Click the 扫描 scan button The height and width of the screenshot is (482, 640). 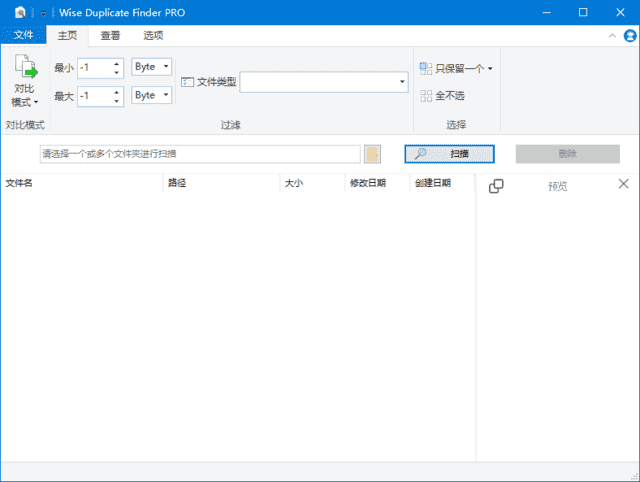tap(449, 154)
